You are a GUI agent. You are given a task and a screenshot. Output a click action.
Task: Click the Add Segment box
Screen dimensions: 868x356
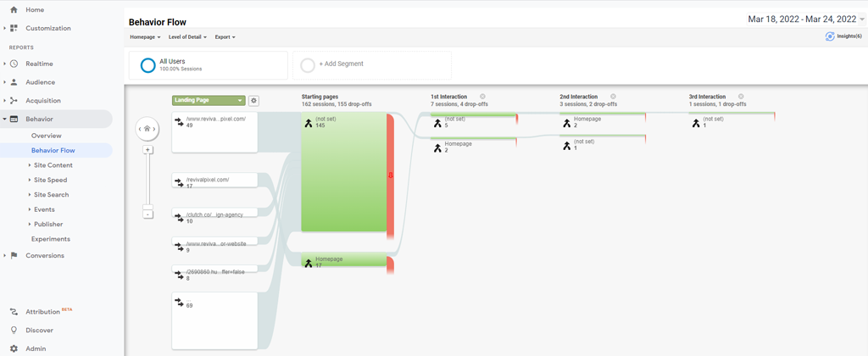click(371, 65)
